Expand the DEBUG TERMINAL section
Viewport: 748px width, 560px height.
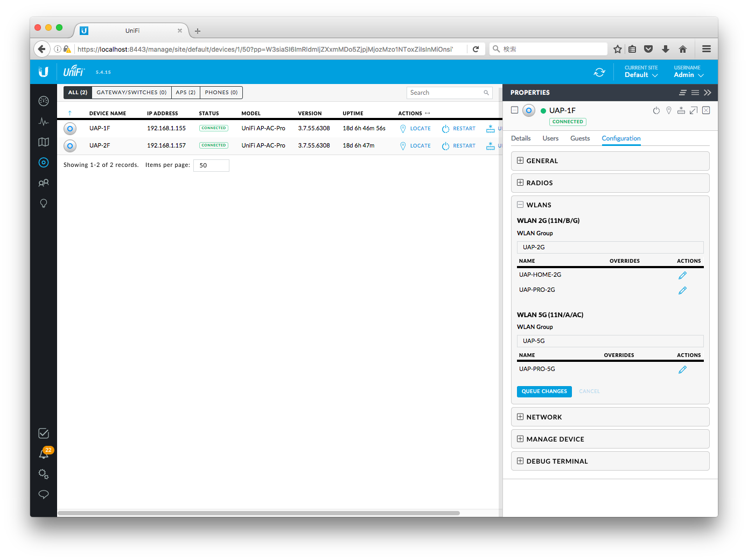pyautogui.click(x=610, y=461)
